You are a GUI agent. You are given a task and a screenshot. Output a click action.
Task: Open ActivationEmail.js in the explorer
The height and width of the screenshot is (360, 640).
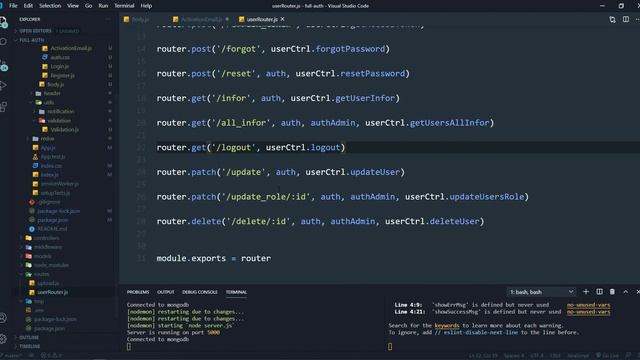point(71,48)
